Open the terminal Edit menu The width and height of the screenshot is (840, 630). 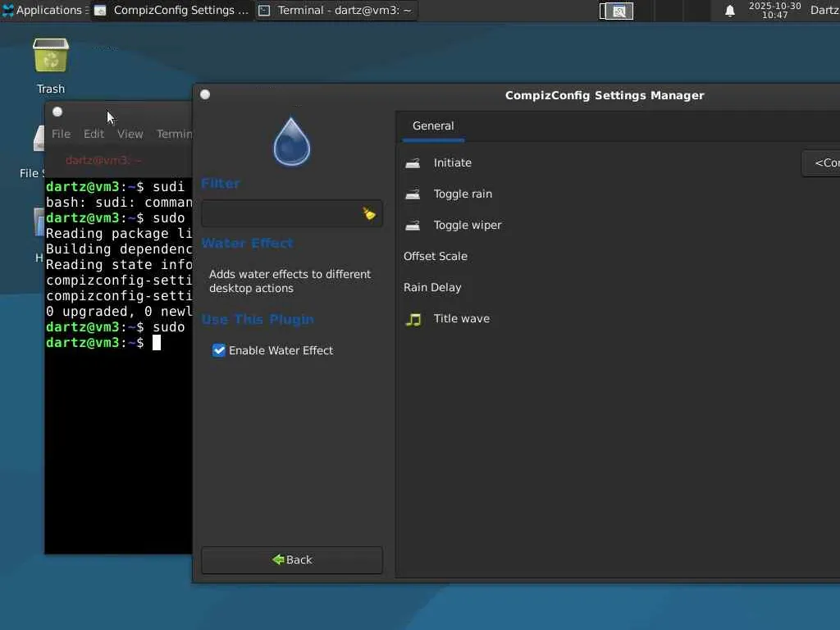94,134
